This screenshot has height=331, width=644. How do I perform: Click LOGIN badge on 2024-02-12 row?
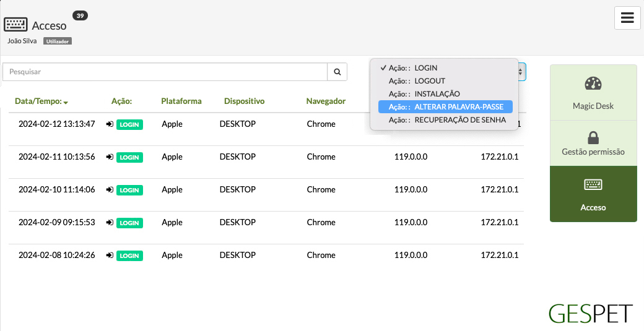(129, 125)
